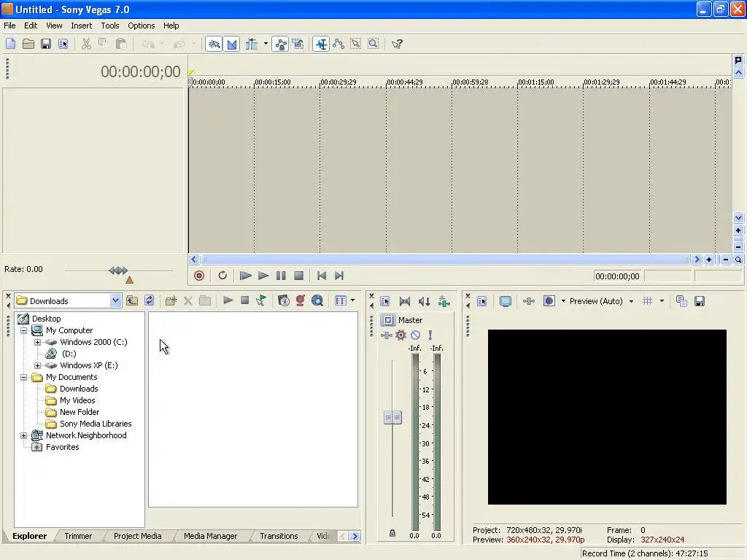Screen dimensions: 747x560
Task: Select the Envelope Edit tool
Action: [338, 44]
